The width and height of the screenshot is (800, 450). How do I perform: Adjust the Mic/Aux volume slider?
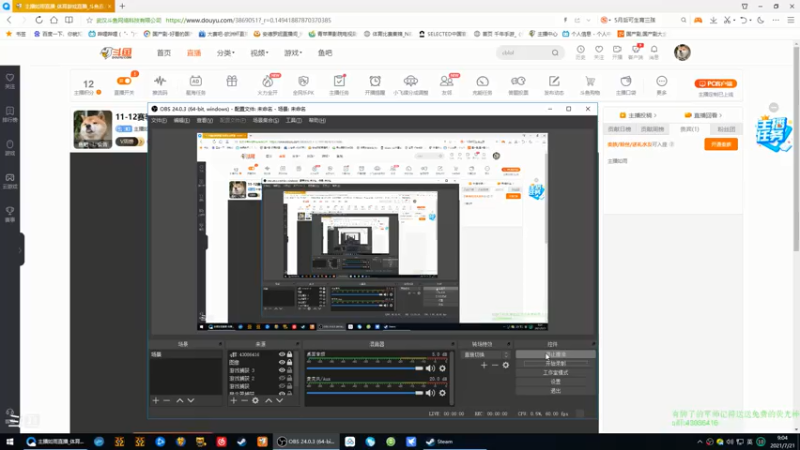point(365,393)
